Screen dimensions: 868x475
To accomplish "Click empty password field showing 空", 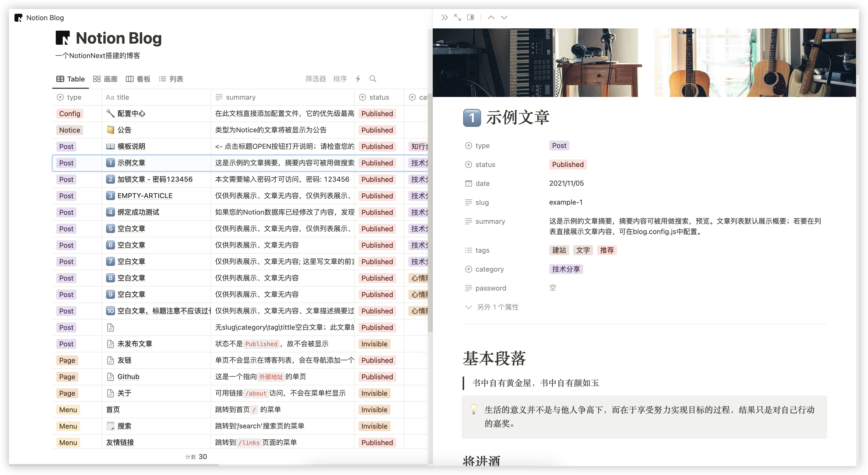I will 553,288.
